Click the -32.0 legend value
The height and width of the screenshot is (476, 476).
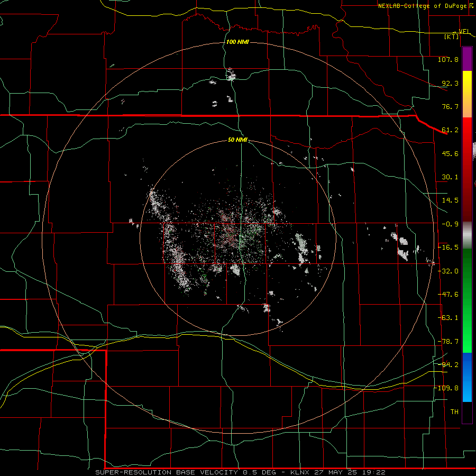448,271
